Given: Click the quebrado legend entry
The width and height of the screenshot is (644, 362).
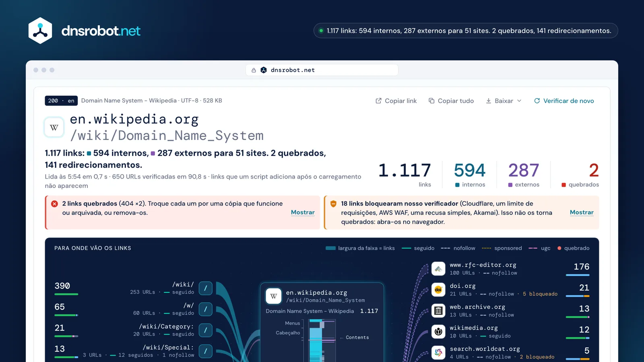Looking at the screenshot, I should pos(573,248).
